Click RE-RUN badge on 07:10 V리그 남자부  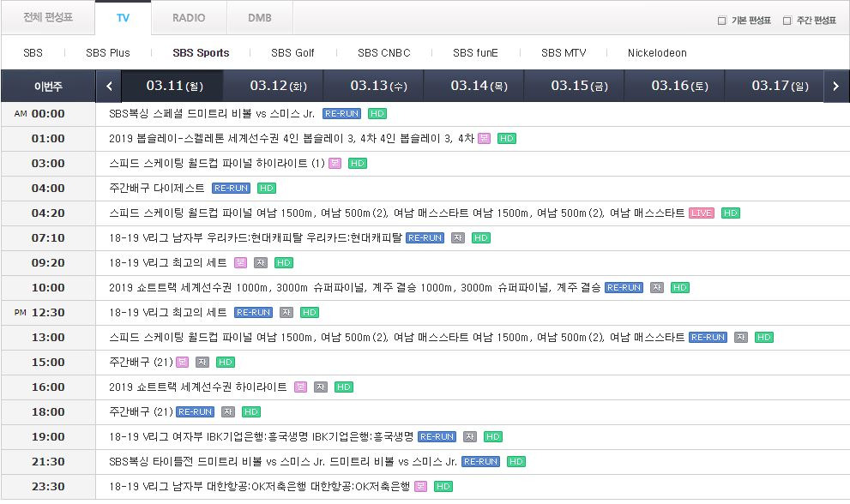point(425,238)
